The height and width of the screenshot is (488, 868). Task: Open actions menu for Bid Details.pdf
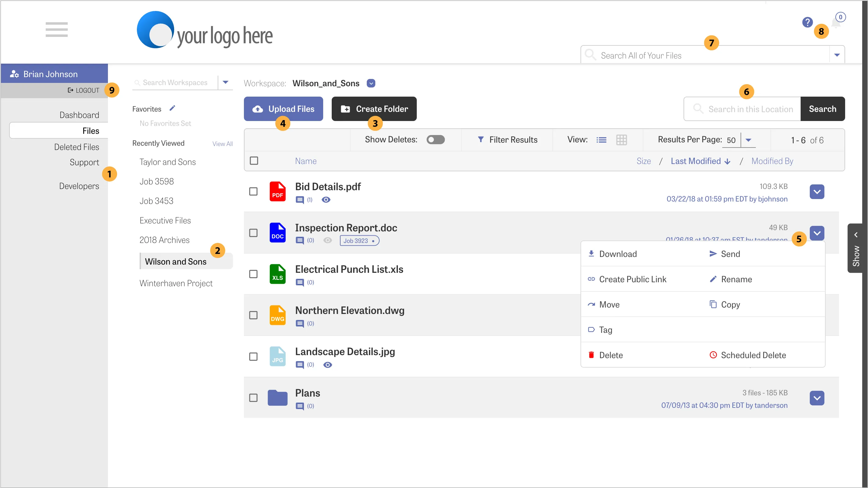(x=817, y=192)
